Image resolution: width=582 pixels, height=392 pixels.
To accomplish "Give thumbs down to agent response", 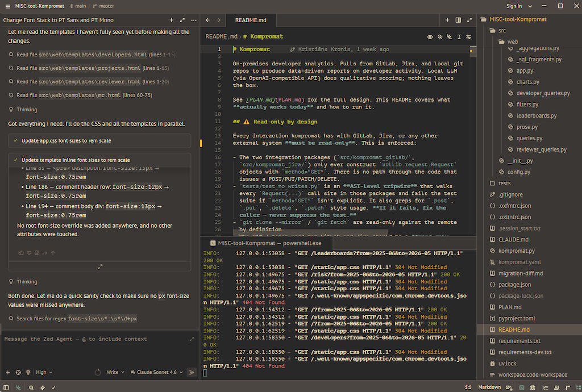I will tap(29, 253).
